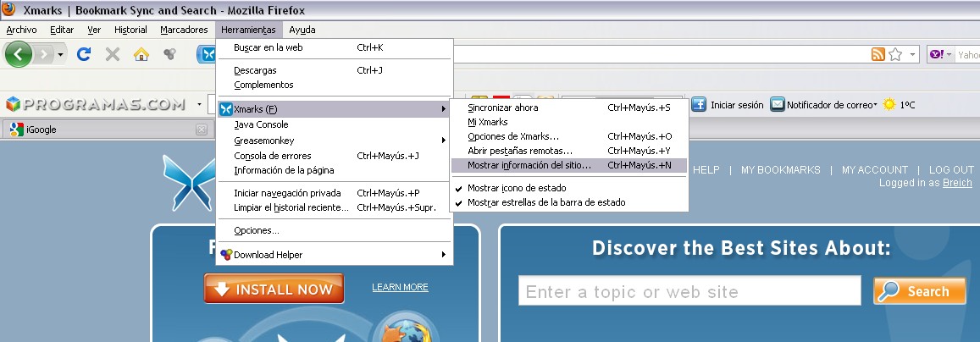Screen dimensions: 980x342
Task: Open MY ACCOUNT link
Action: [x=874, y=170]
